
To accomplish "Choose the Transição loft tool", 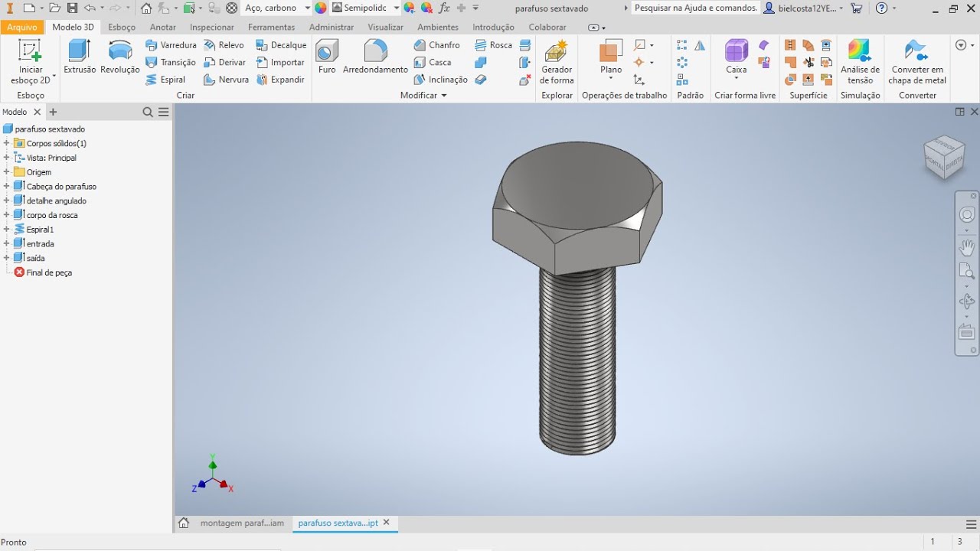I will tap(171, 62).
